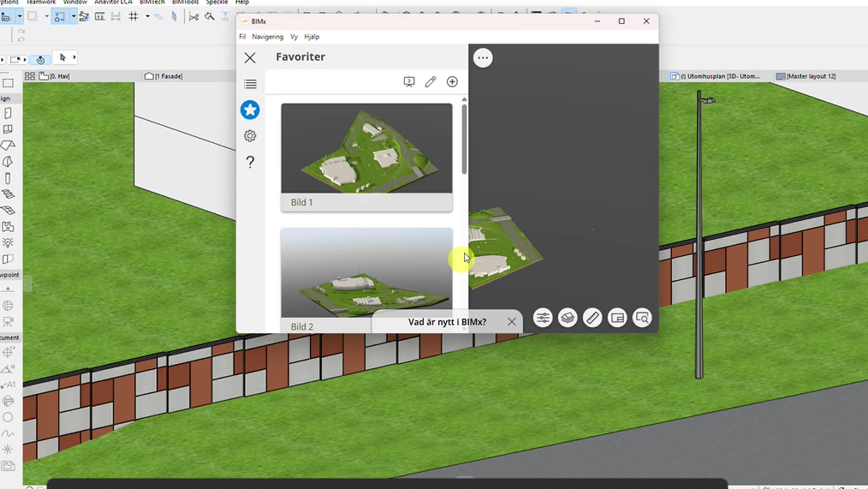
Task: Expand the grid snap dropdown arrow
Action: pyautogui.click(x=147, y=16)
